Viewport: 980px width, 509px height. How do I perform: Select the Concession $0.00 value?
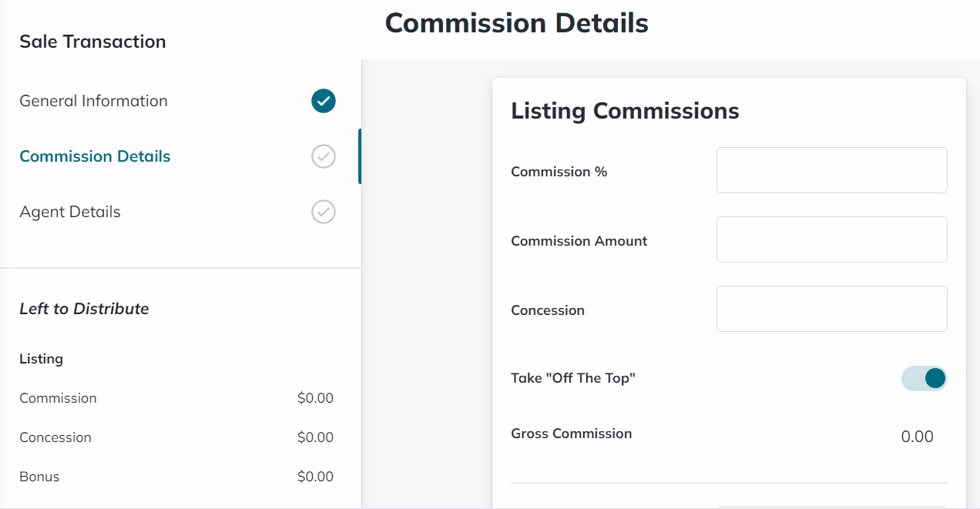[316, 437]
